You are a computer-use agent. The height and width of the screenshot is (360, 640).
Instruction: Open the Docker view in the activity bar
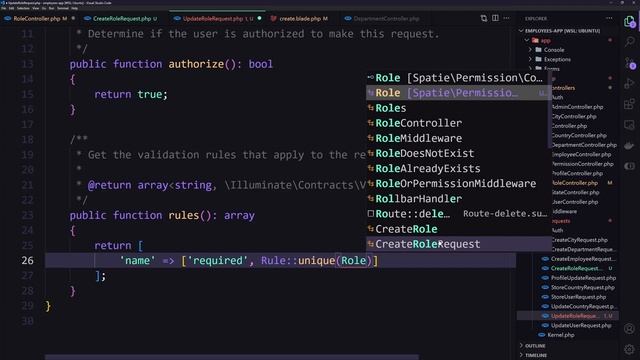629,145
